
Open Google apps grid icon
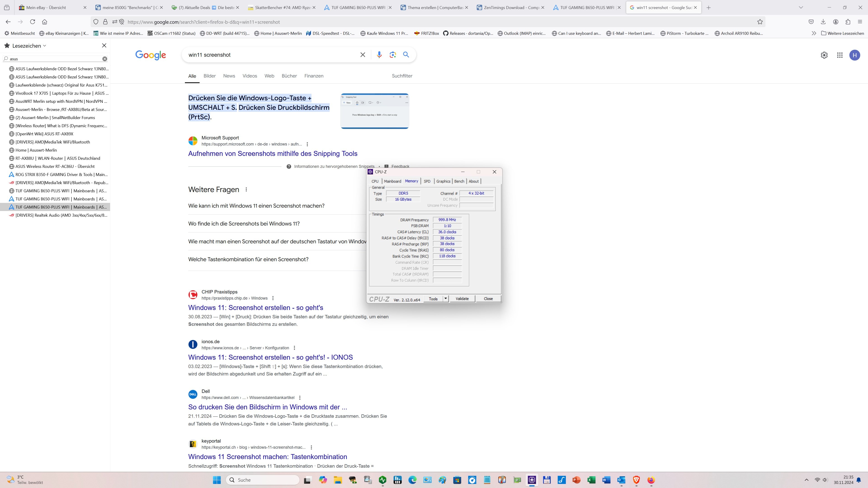(840, 55)
